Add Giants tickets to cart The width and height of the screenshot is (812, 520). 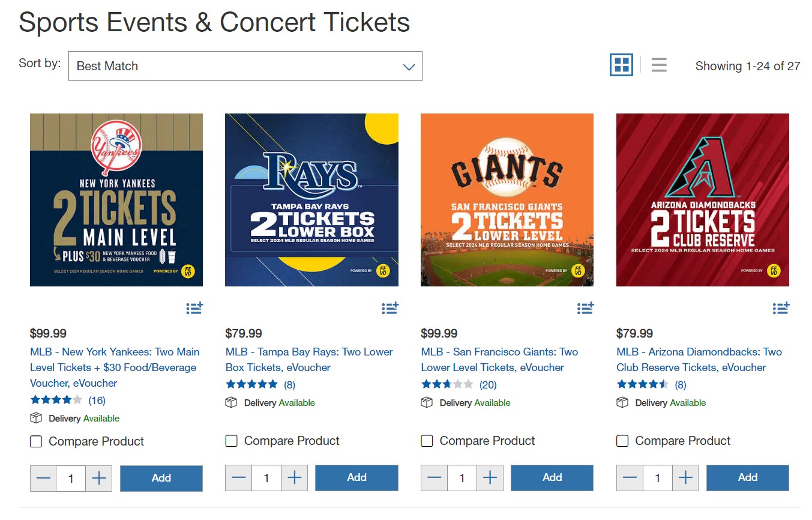point(552,478)
